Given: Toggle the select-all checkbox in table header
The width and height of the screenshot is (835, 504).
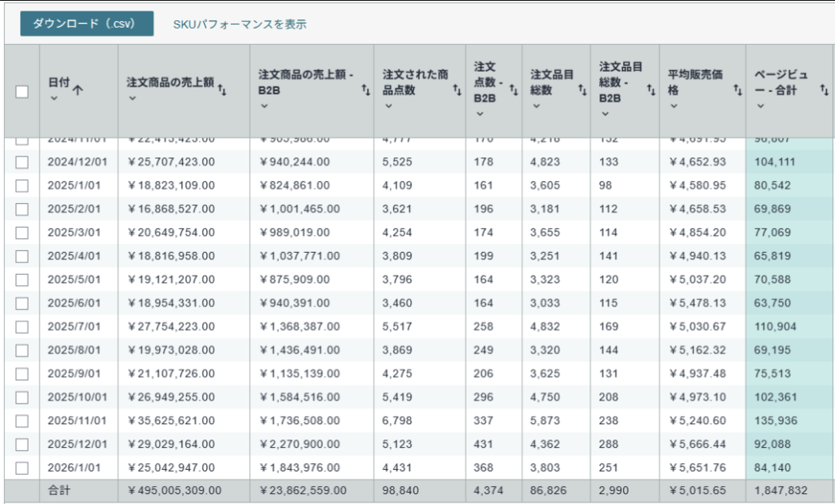Looking at the screenshot, I should click(22, 91).
